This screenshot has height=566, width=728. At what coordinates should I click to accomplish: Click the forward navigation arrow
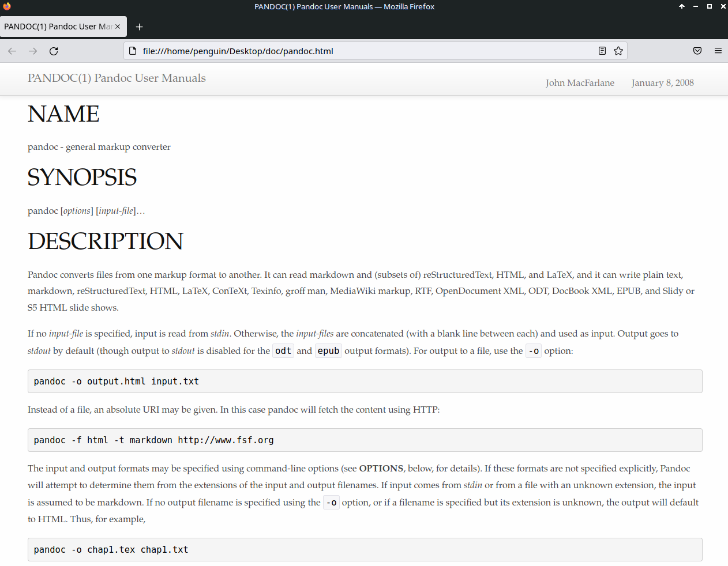point(33,51)
